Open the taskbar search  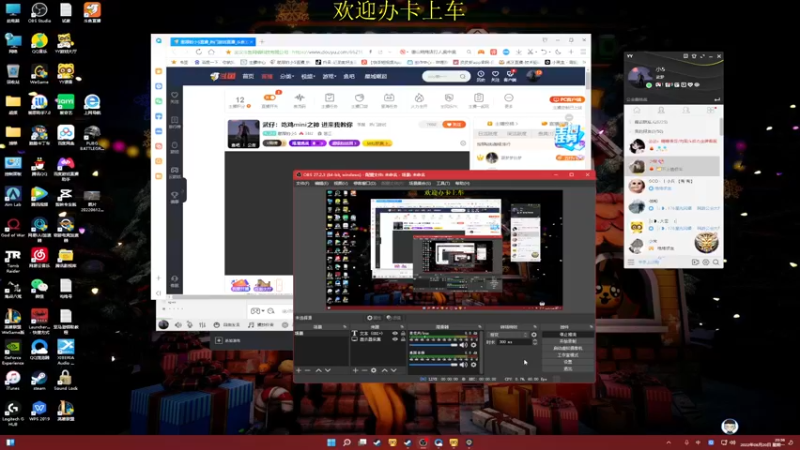(346, 442)
